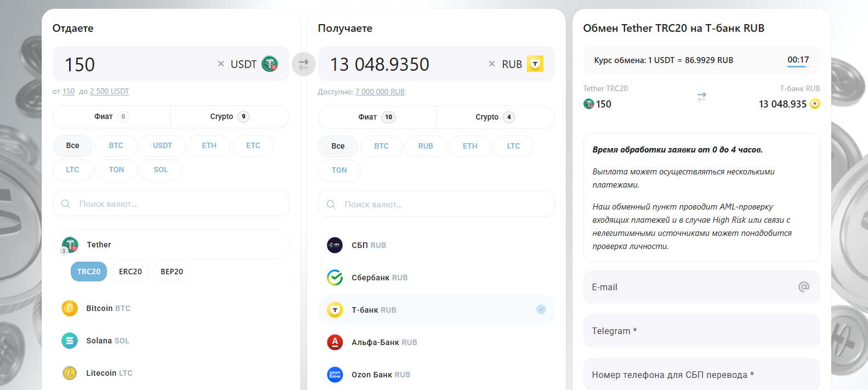
Task: Click the Сбербанк logo icon
Action: point(335,278)
